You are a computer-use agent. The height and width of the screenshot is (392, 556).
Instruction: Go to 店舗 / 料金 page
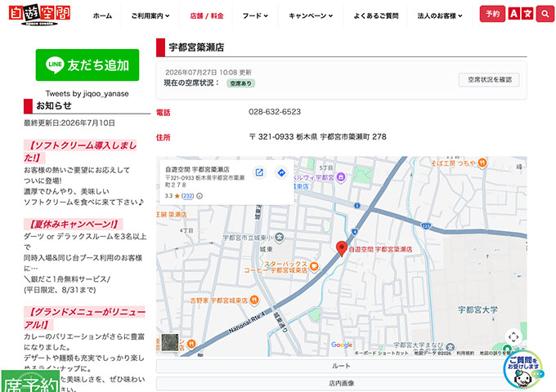click(x=207, y=16)
